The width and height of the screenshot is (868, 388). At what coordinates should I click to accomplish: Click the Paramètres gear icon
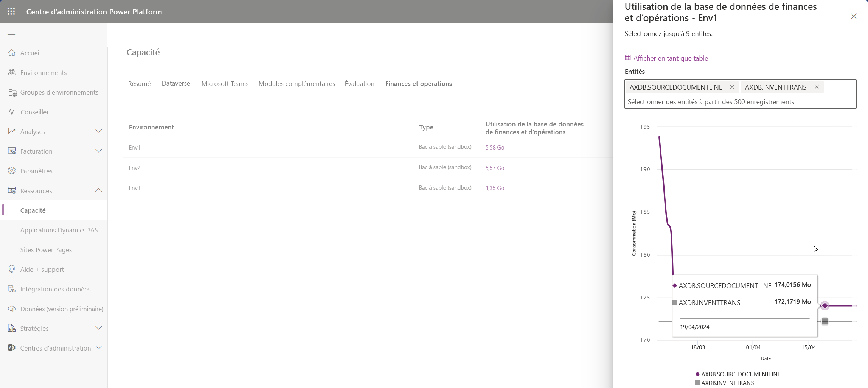pos(12,171)
